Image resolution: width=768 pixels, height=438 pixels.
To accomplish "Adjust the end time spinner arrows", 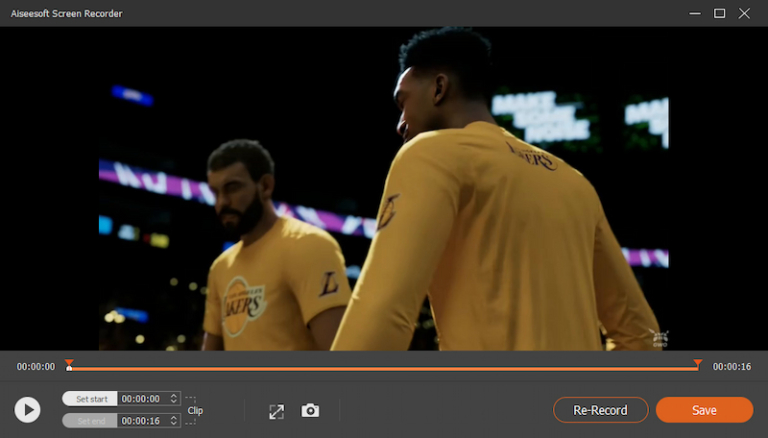I will point(175,420).
